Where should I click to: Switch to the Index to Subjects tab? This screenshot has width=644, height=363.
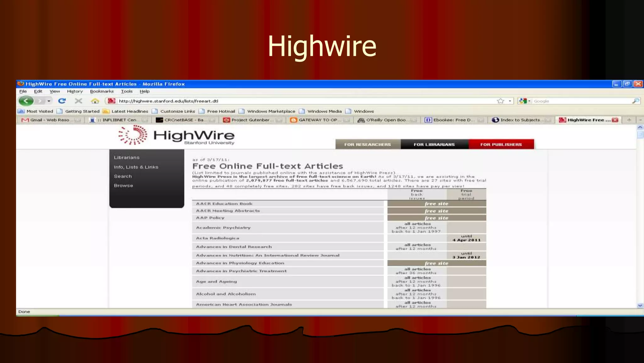coord(521,120)
